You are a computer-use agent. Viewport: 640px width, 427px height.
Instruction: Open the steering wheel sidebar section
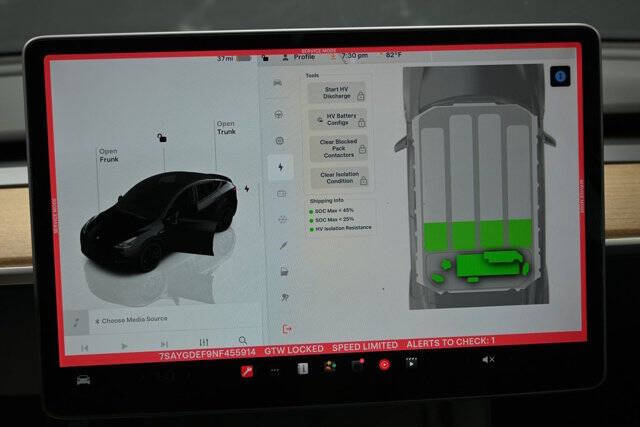pyautogui.click(x=279, y=115)
